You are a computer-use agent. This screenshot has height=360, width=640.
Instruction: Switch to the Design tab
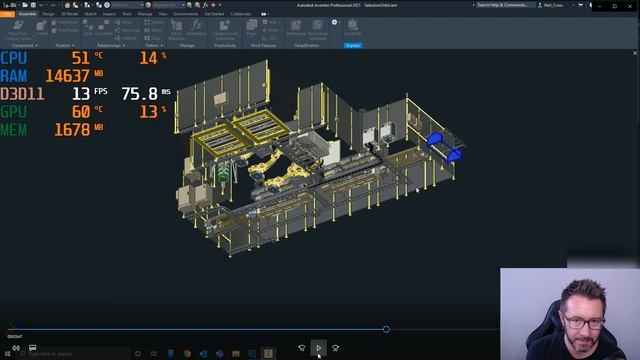tap(48, 14)
